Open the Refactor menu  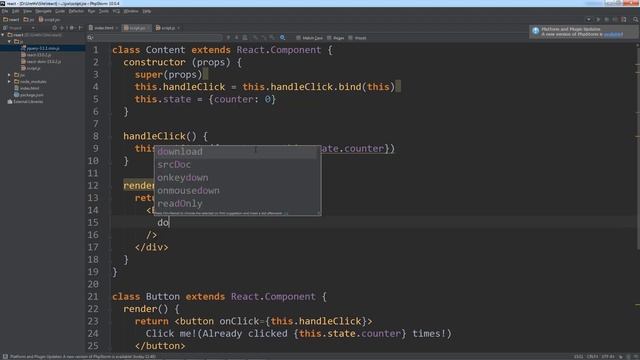(76, 11)
